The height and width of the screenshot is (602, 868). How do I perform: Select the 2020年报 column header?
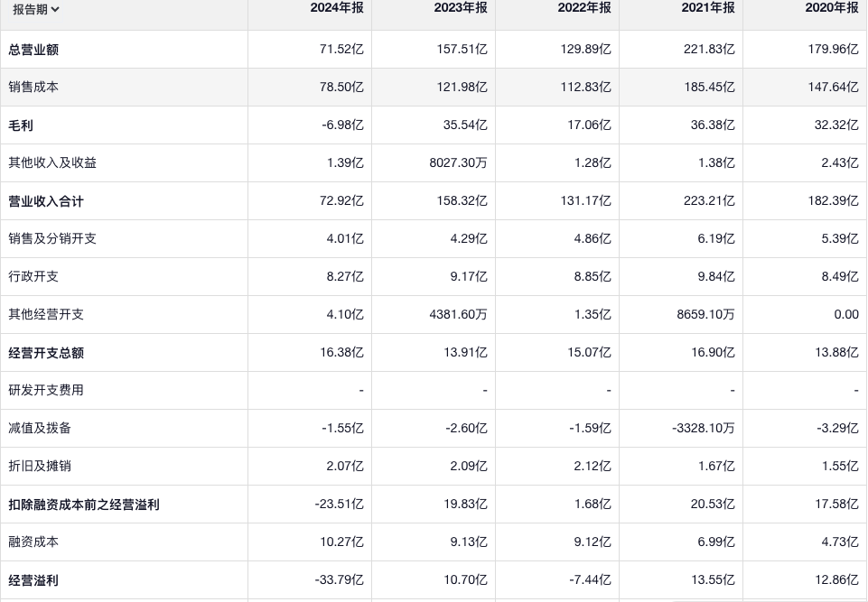[x=832, y=8]
